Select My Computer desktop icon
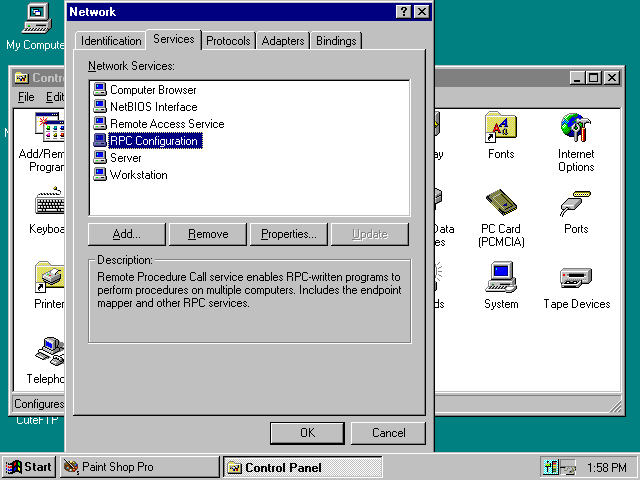Image resolution: width=640 pixels, height=480 pixels. [x=36, y=18]
